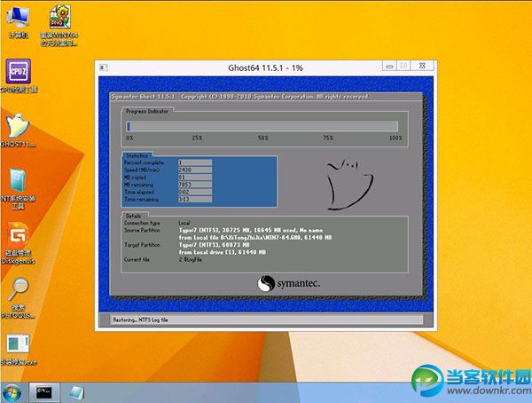Select the command prompt taskbar button

coord(44,392)
